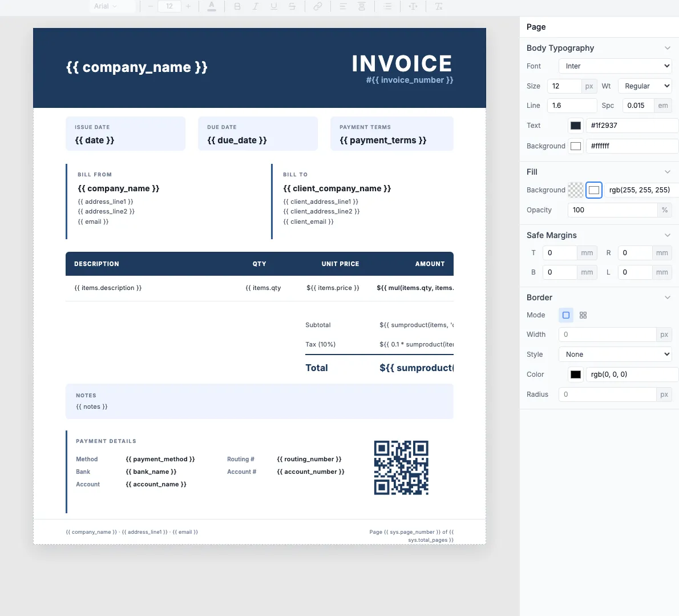Apply strikethrough formatting
This screenshot has width=679, height=616.
[293, 6]
